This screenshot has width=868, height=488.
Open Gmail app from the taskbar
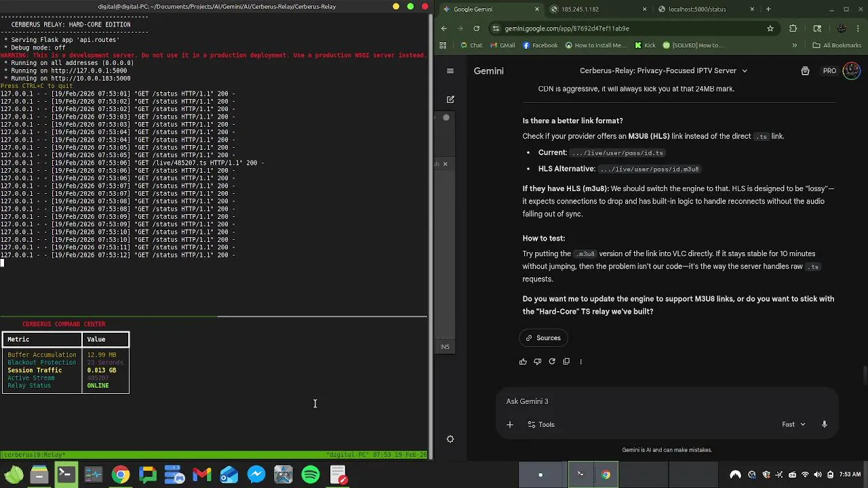click(202, 475)
